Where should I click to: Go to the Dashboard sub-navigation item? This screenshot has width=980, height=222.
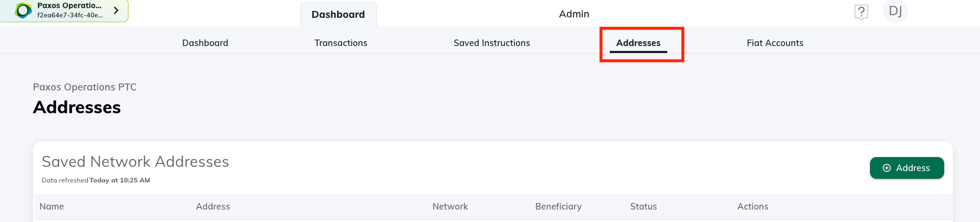(x=205, y=43)
